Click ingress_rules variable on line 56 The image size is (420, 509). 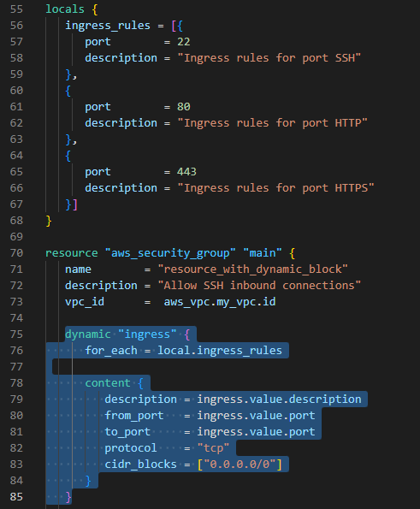click(x=108, y=26)
